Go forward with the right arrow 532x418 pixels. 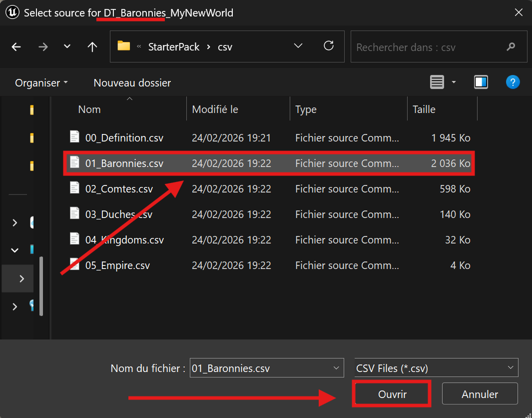[43, 47]
